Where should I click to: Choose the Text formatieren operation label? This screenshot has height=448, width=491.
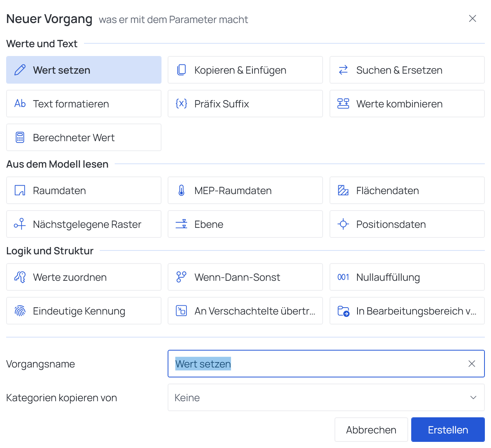[71, 104]
